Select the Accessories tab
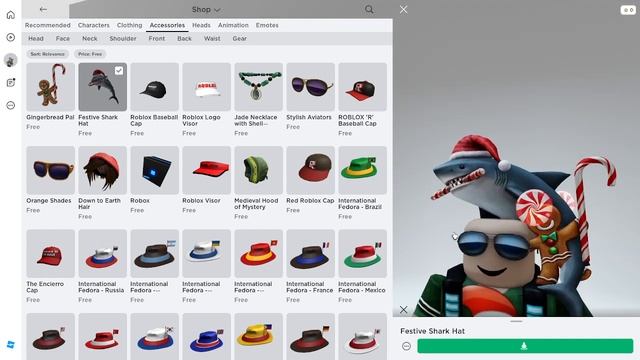Viewport: 640px width, 360px height. pyautogui.click(x=167, y=25)
